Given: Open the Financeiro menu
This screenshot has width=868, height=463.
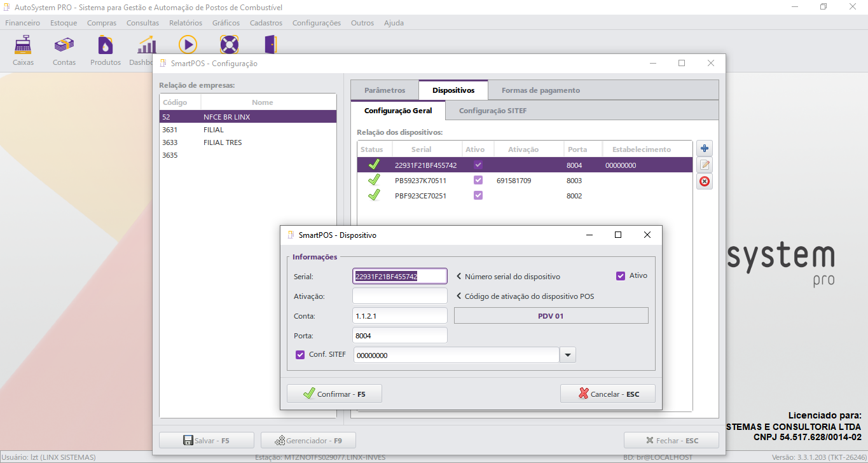Looking at the screenshot, I should point(22,23).
